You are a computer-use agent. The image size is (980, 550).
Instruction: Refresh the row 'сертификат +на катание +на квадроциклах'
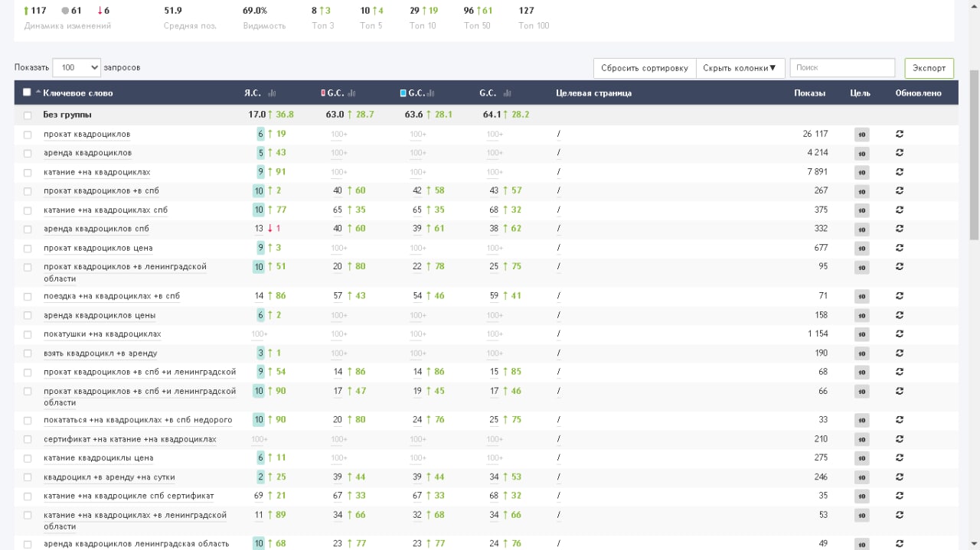[900, 439]
